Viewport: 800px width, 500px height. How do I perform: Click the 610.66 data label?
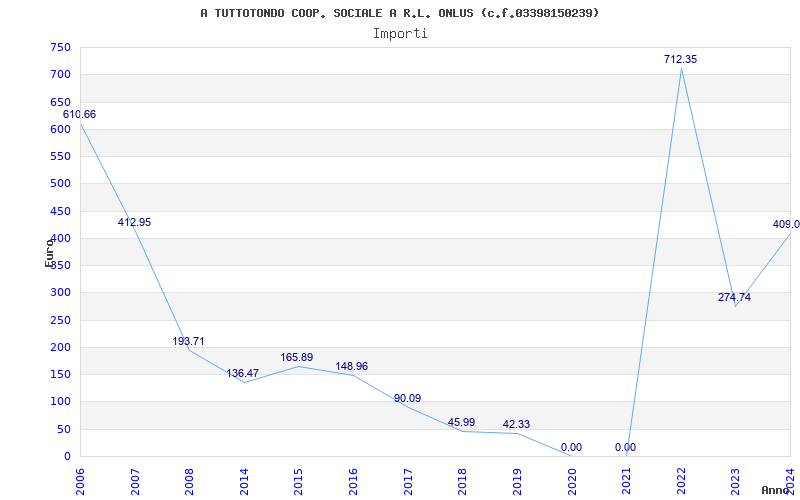(x=79, y=114)
